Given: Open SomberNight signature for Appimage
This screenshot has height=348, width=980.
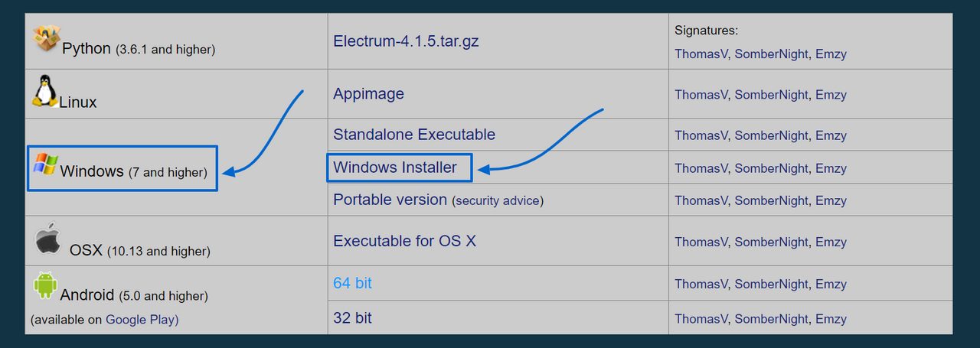Looking at the screenshot, I should [771, 95].
